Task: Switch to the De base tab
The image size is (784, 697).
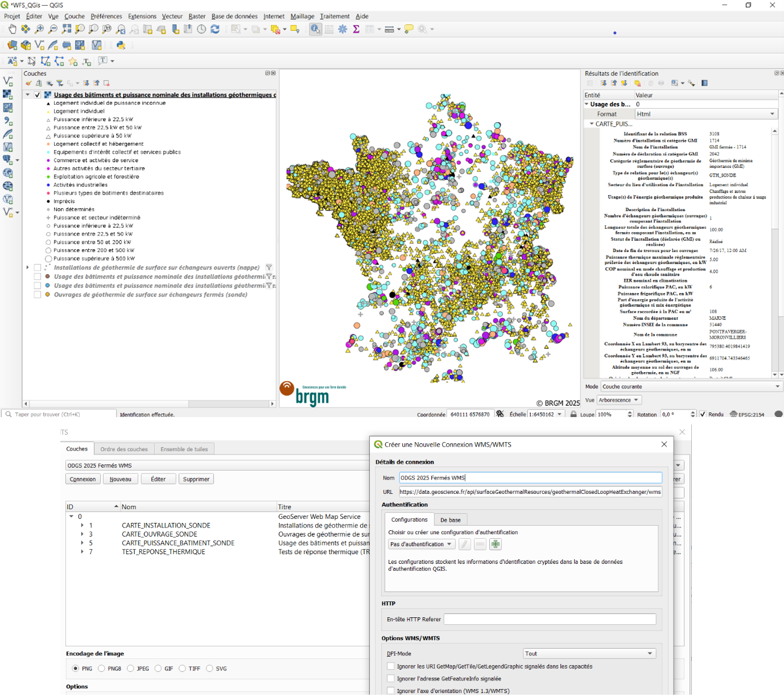Action: 450,519
